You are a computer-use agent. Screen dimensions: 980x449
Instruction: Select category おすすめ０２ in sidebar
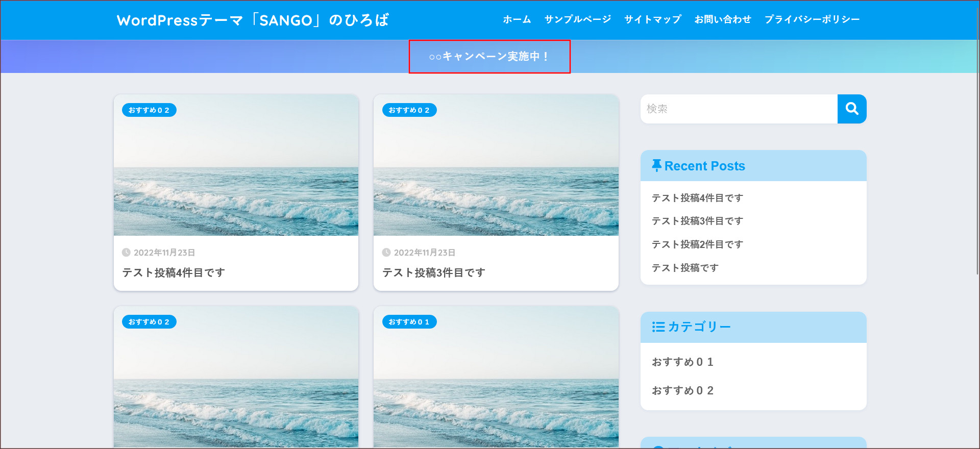pyautogui.click(x=682, y=390)
